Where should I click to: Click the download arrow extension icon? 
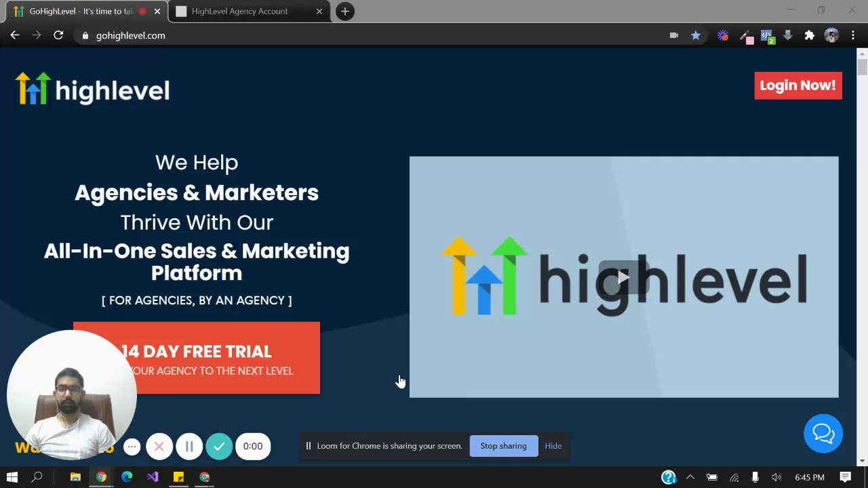point(788,35)
